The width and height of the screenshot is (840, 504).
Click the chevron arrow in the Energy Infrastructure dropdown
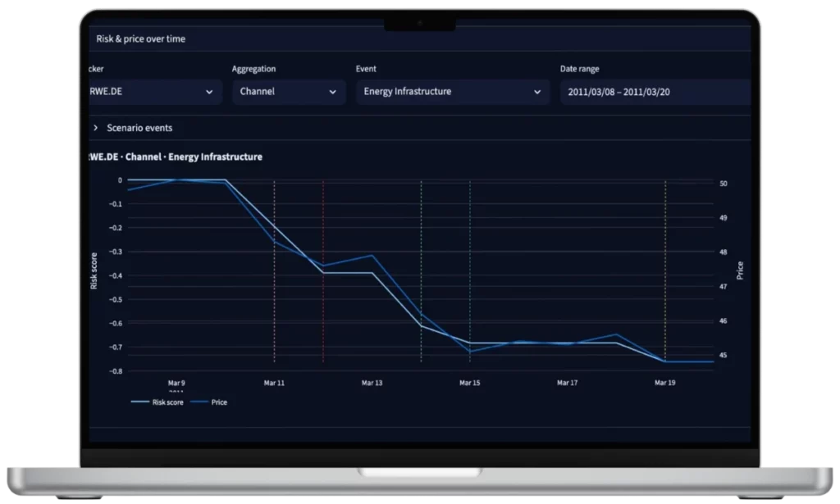(536, 92)
